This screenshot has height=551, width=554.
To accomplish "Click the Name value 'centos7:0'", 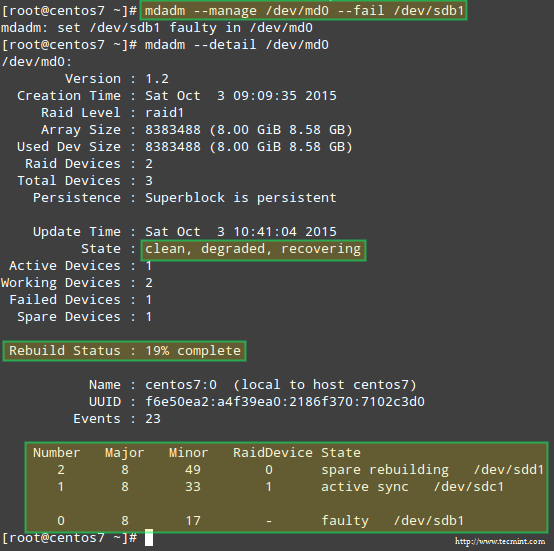I will pos(181,385).
